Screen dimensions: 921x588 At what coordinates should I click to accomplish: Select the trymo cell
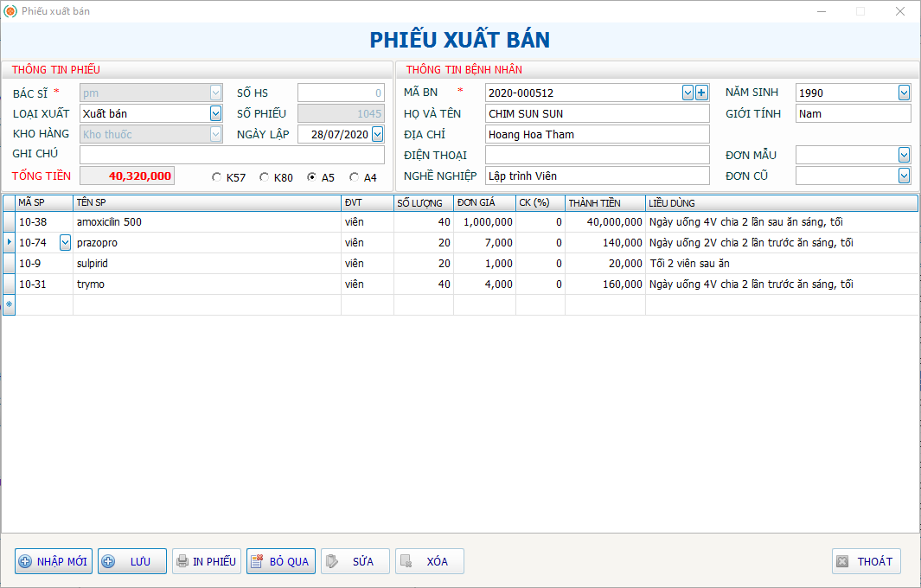207,284
